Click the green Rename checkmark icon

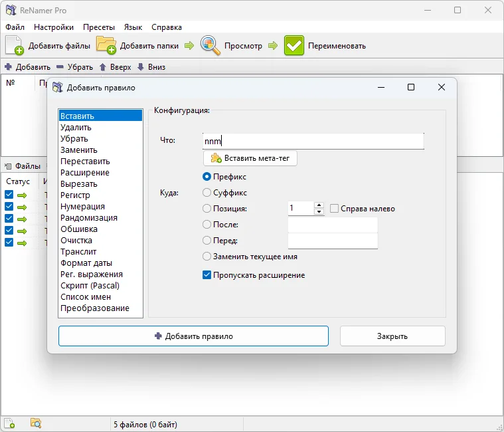294,46
